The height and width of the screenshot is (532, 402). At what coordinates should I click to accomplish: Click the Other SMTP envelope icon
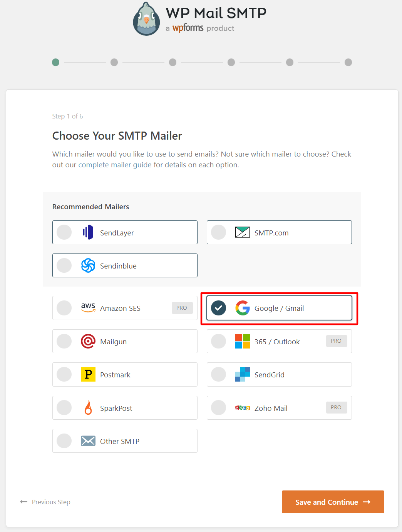(88, 441)
